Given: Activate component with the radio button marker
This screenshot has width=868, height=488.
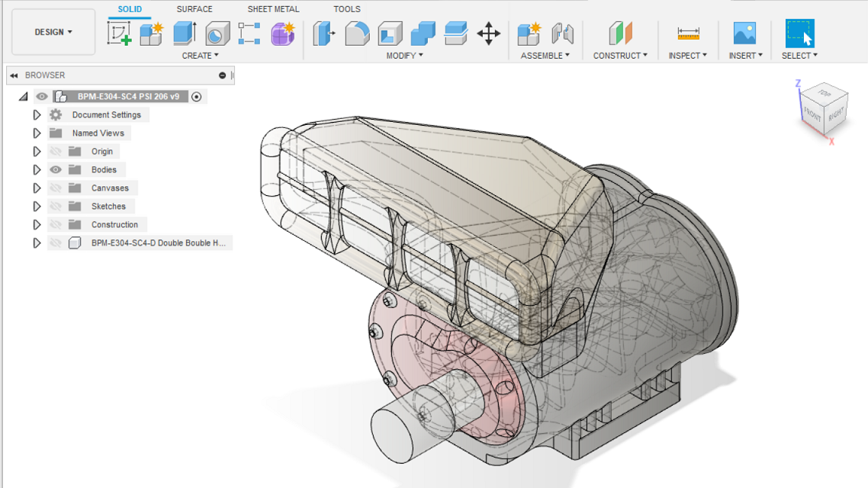Looking at the screenshot, I should [197, 96].
